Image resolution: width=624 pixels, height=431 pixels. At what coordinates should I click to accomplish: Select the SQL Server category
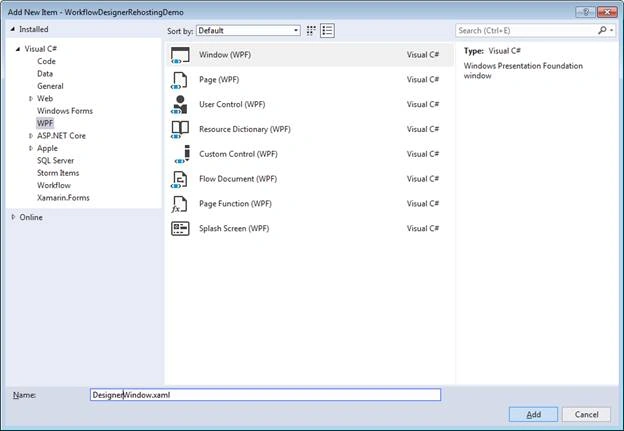pos(55,160)
